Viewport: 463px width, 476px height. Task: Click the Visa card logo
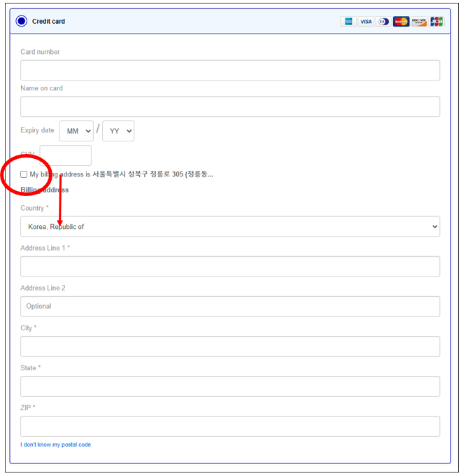click(366, 22)
